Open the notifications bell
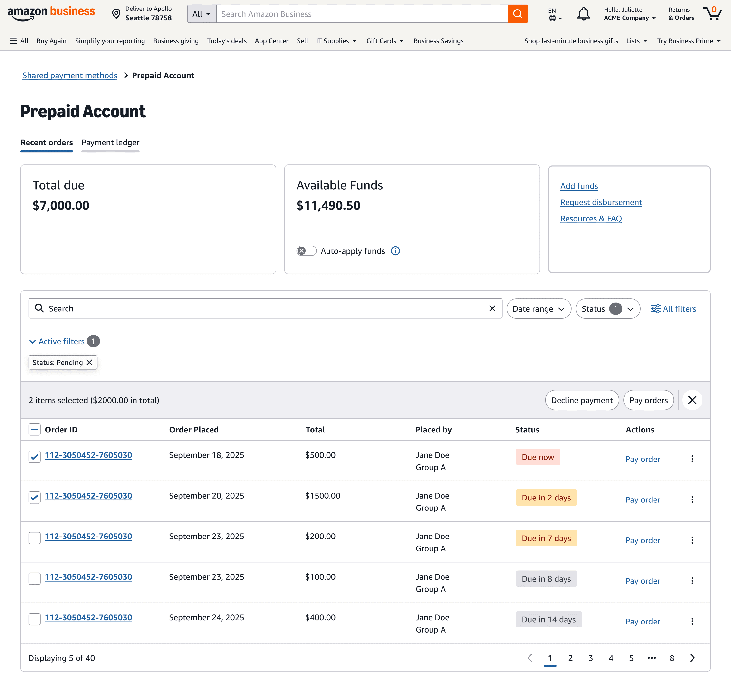This screenshot has height=700, width=731. point(583,14)
